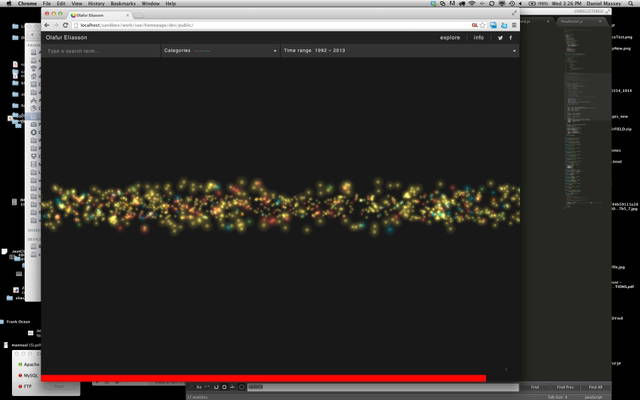Screen dimensions: 640x400
Task: Open the View menu
Action: [77, 3]
